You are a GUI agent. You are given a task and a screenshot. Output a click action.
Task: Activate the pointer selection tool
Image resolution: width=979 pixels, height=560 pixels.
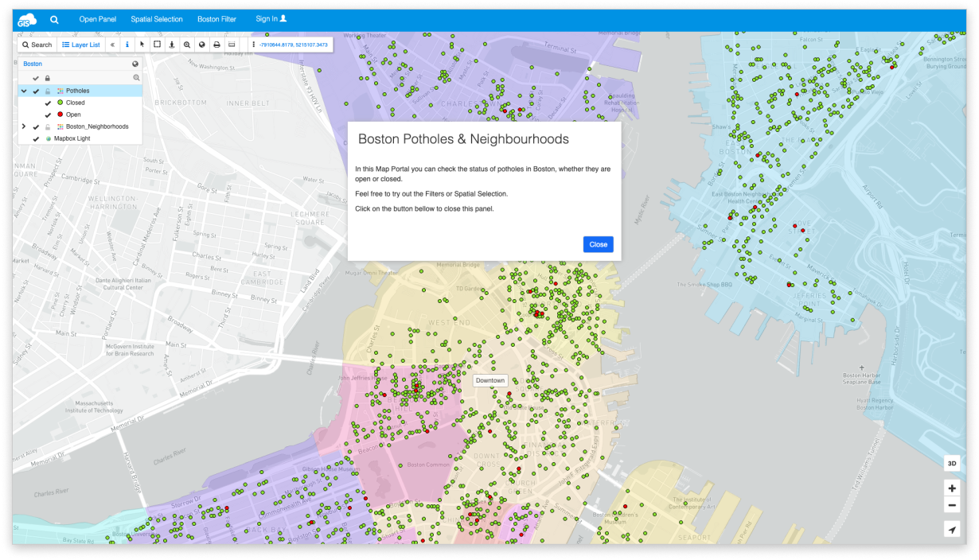point(142,45)
